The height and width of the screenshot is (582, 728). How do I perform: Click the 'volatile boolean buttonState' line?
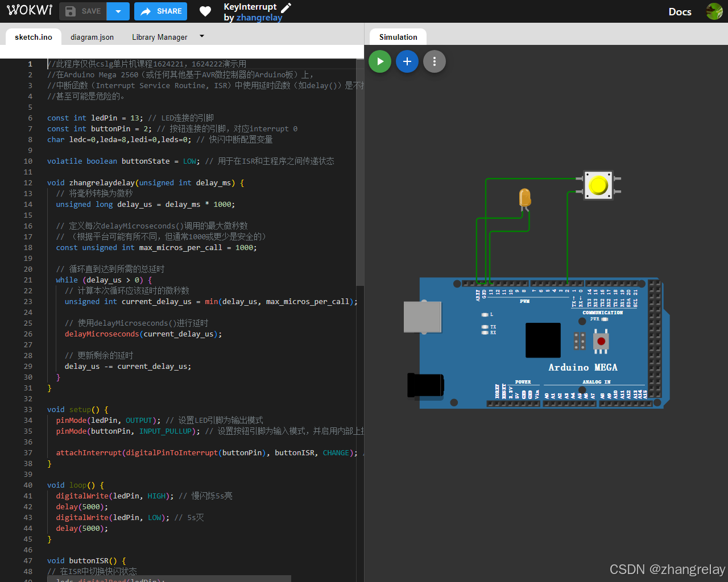[x=191, y=161]
